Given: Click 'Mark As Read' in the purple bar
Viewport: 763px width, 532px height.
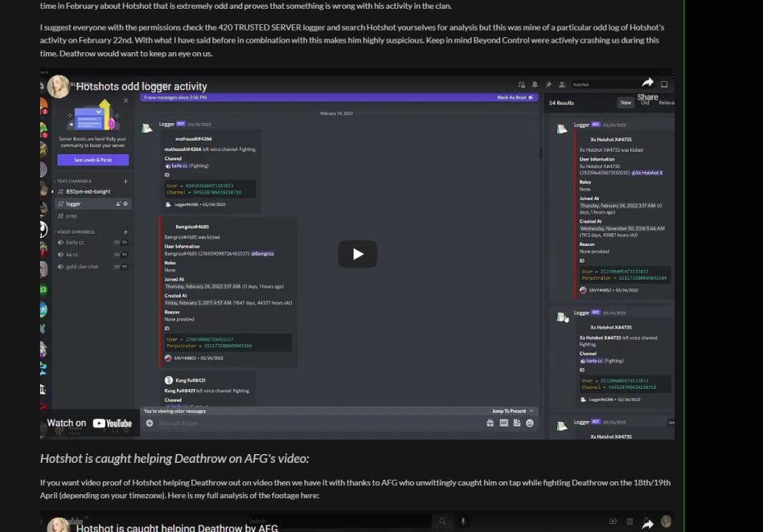Looking at the screenshot, I should coord(515,97).
